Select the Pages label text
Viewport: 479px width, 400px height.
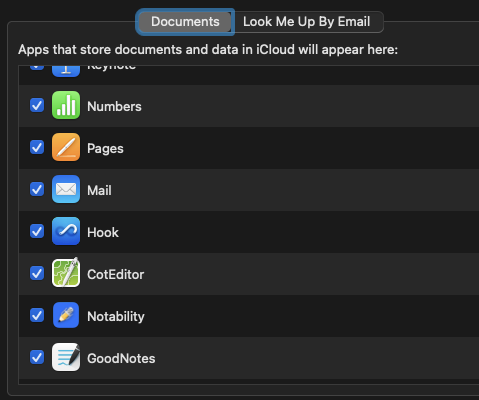click(x=105, y=149)
